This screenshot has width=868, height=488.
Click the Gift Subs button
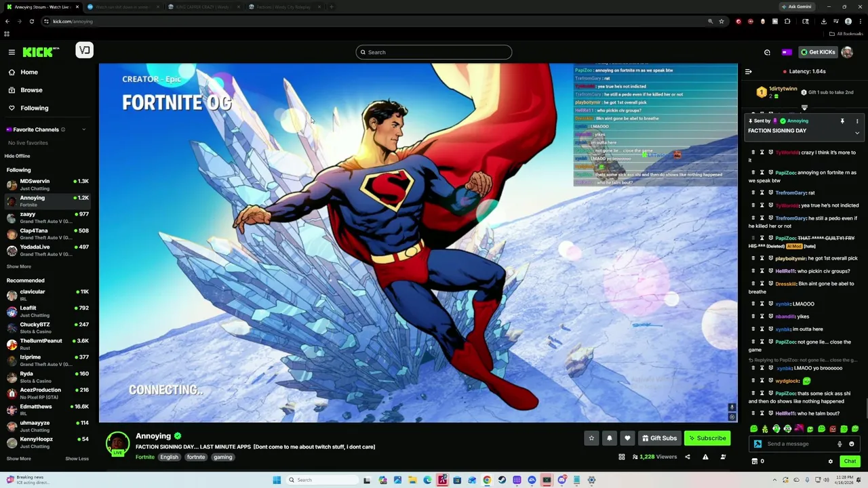(x=659, y=438)
